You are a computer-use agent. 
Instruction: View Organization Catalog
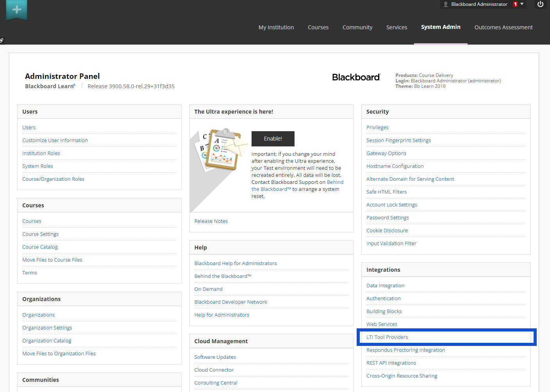46,341
